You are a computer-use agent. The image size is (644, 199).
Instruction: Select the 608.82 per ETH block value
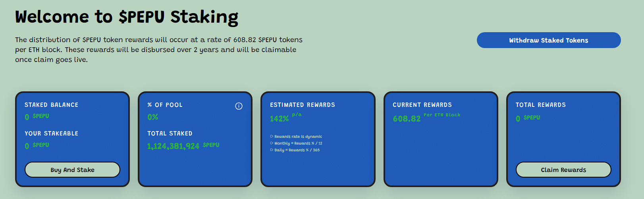coord(407,119)
